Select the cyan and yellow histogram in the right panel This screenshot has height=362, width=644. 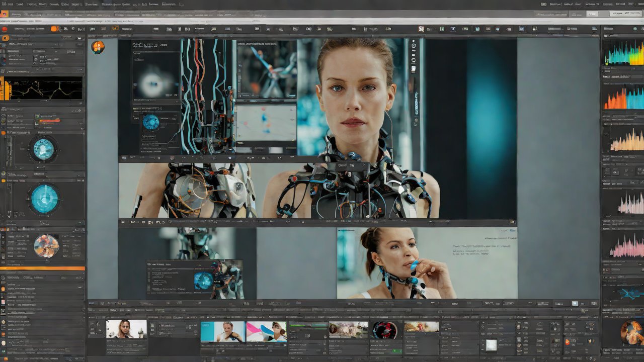point(623,52)
